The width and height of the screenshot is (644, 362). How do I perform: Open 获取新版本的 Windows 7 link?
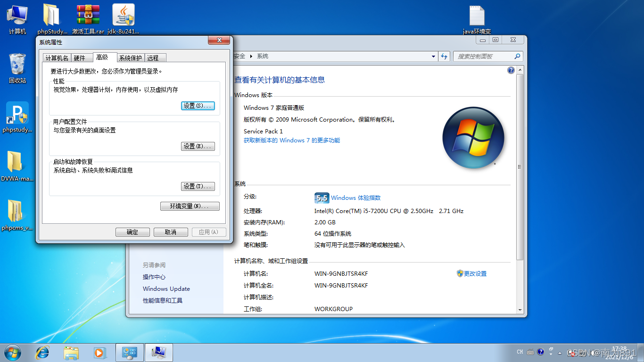point(292,140)
